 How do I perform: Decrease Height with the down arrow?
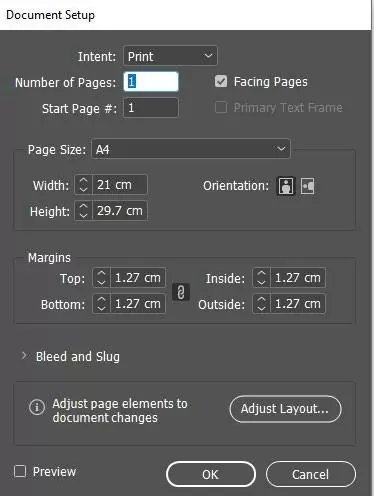pyautogui.click(x=83, y=215)
